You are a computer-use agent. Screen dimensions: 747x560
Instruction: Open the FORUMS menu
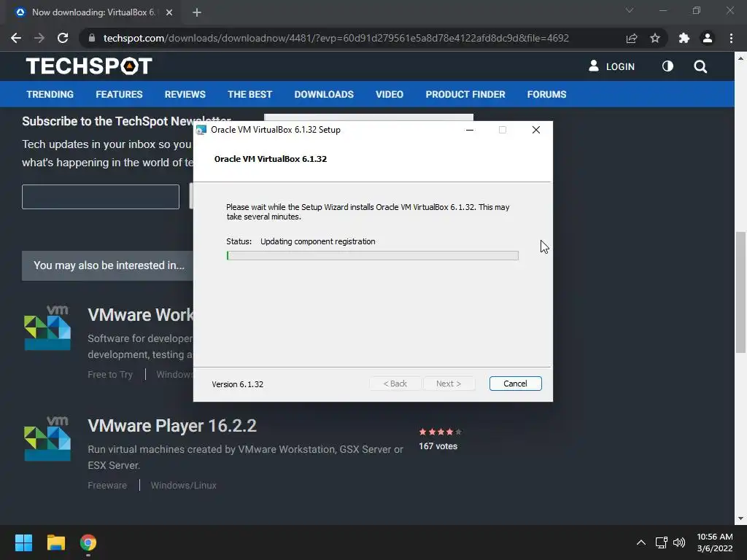546,94
